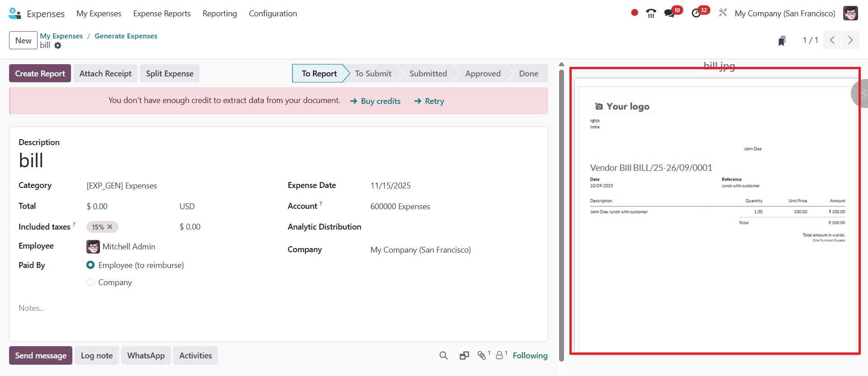Click the Split Expense button
Screen dimensions: 868x376
(x=170, y=74)
